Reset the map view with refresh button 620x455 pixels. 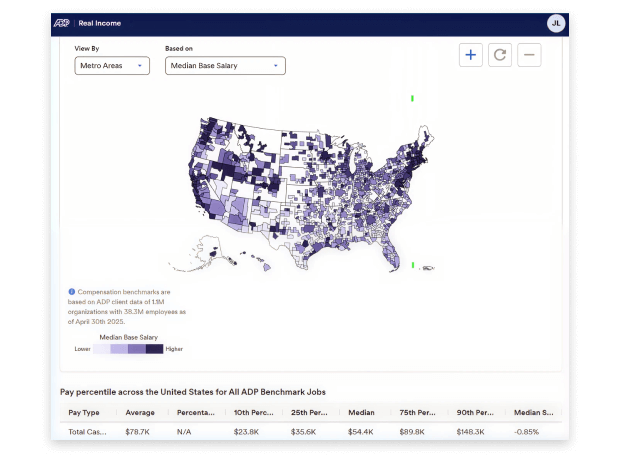pos(500,55)
